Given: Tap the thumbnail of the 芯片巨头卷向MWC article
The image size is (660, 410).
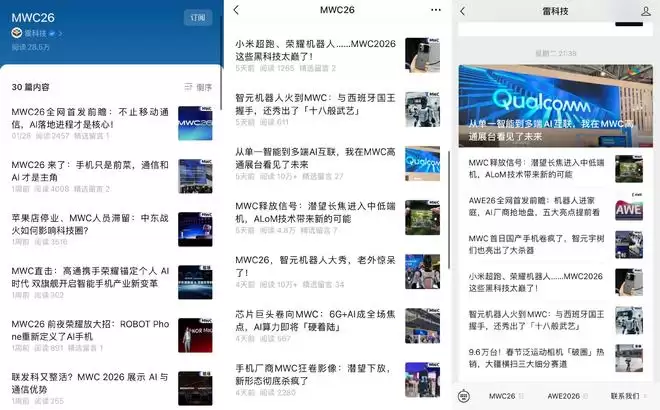Looking at the screenshot, I should (x=423, y=326).
